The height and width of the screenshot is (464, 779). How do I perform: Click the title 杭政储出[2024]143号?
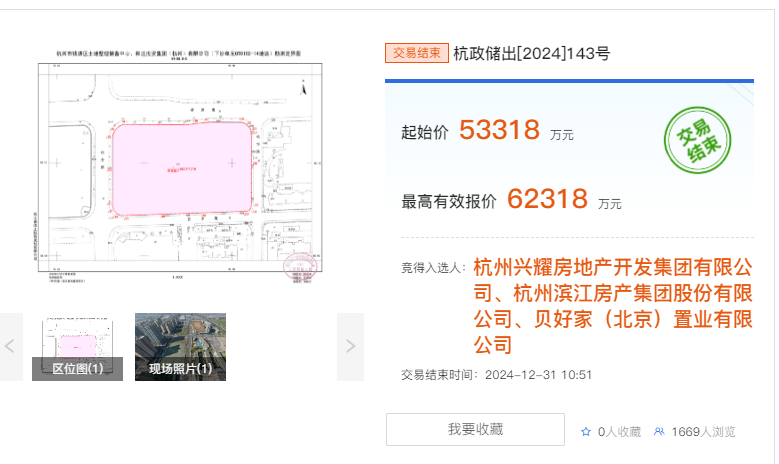click(x=531, y=53)
